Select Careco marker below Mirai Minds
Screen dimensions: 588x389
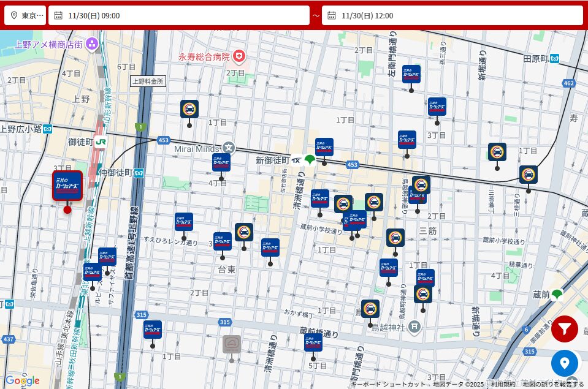[221, 163]
